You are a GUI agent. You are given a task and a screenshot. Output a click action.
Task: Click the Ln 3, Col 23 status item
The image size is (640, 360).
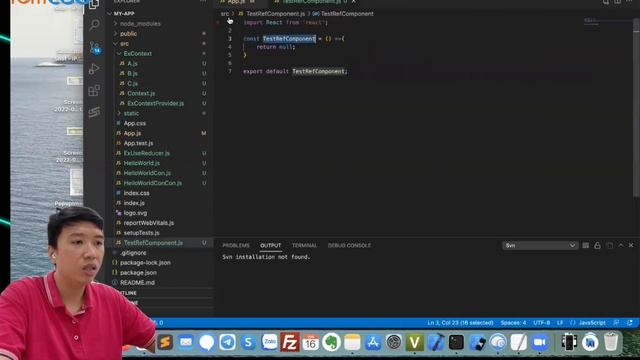(460, 323)
